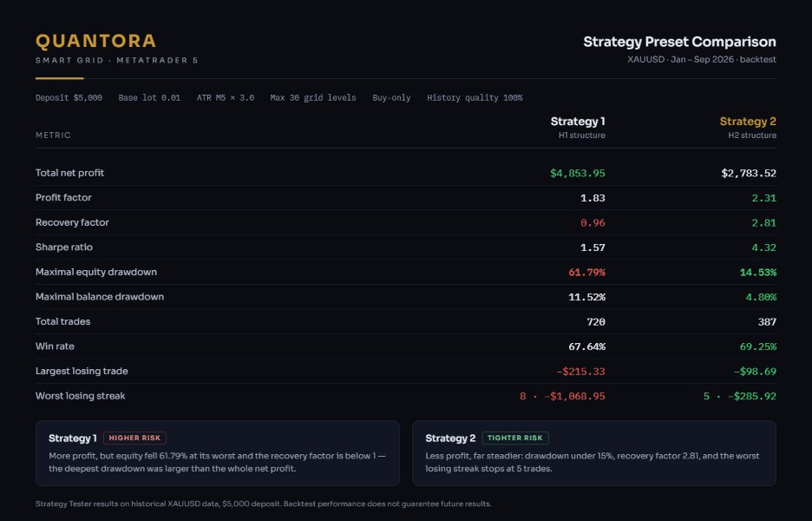Viewport: 812px width, 521px height.
Task: Select the 14.53% equity drawdown value
Action: [757, 272]
